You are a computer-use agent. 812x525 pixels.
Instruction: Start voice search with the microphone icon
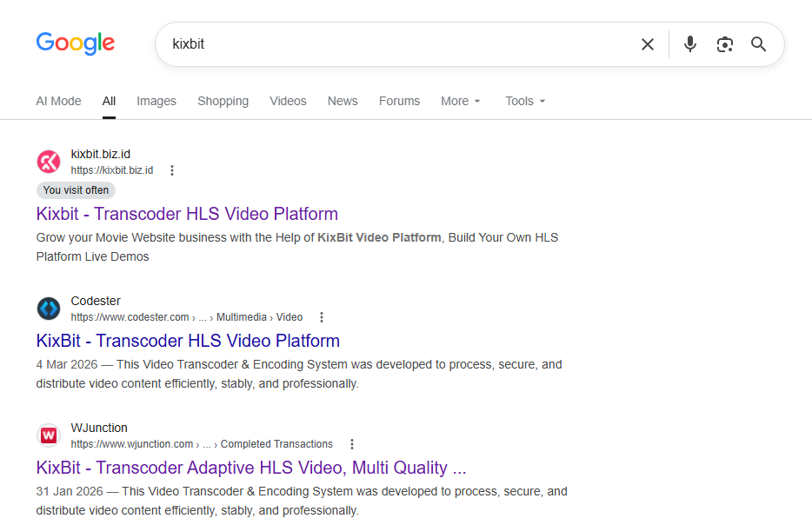(689, 44)
